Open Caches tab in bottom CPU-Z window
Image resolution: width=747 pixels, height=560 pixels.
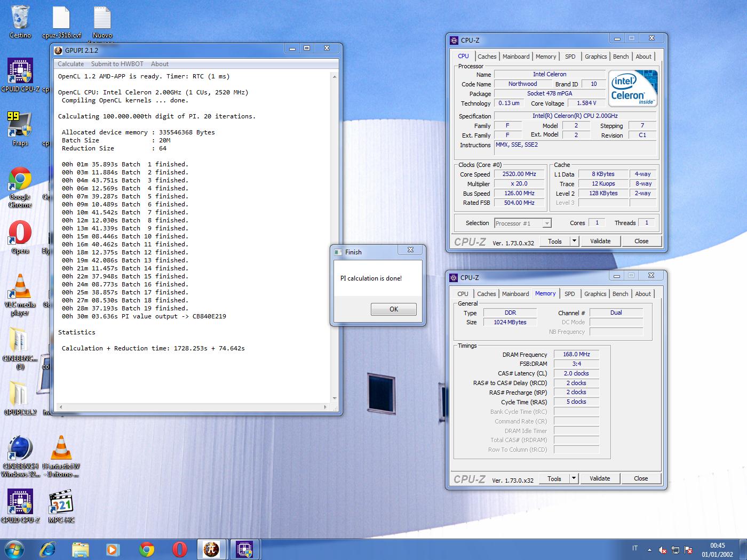pos(486,294)
